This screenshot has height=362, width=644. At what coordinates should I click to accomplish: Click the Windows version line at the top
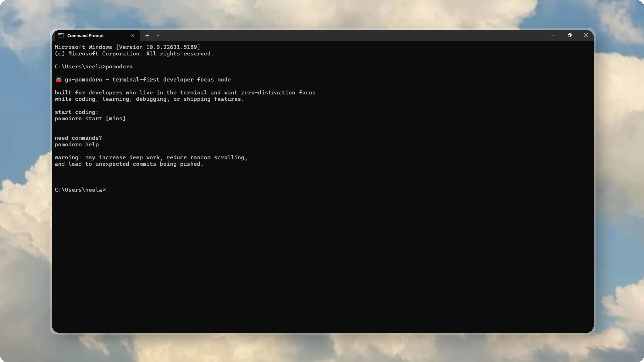pyautogui.click(x=127, y=47)
